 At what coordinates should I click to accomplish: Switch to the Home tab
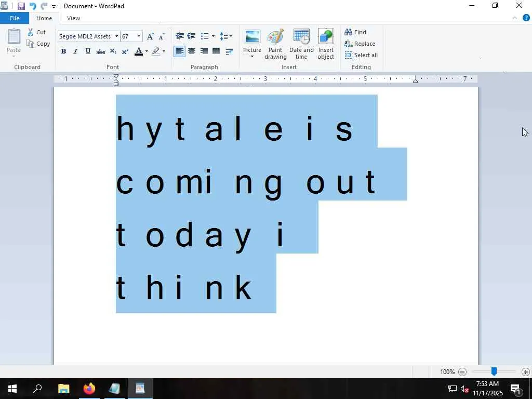click(x=44, y=18)
